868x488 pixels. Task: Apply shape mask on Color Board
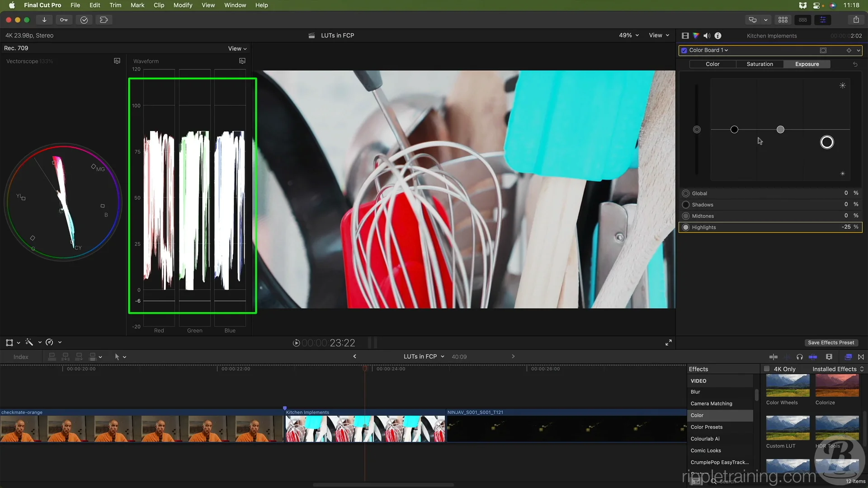[823, 50]
